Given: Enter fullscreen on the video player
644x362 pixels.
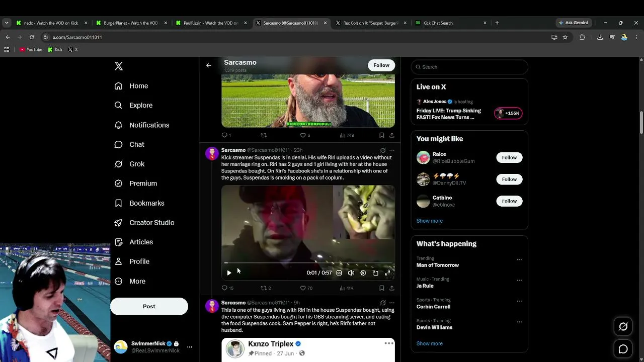Looking at the screenshot, I should pos(387,273).
